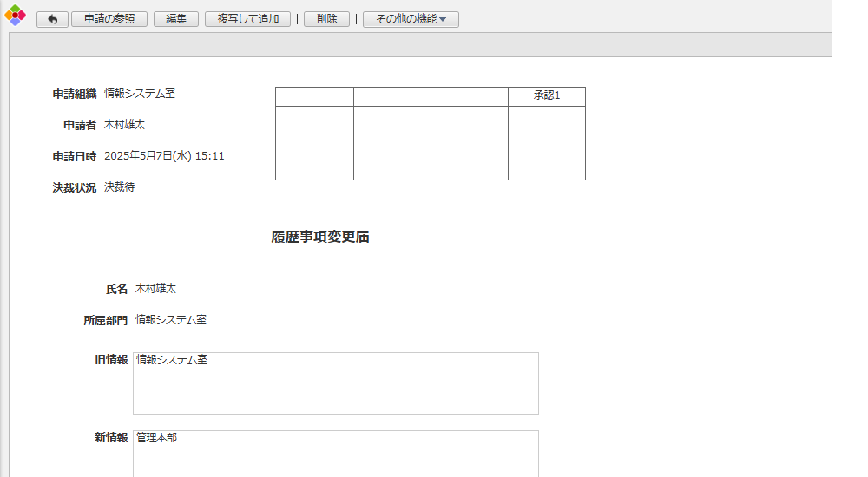Click 複写して追加 to duplicate the application
Viewport: 868px width, 477px height.
[x=247, y=19]
